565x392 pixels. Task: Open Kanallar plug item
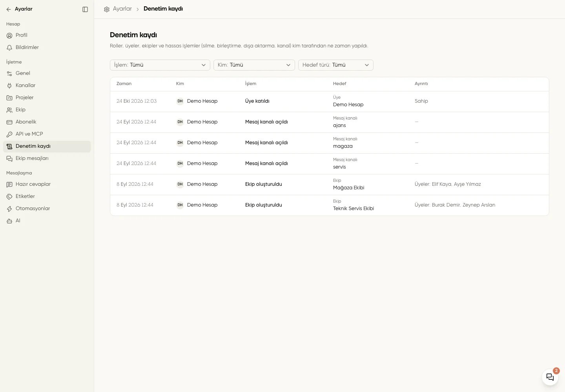point(47,85)
